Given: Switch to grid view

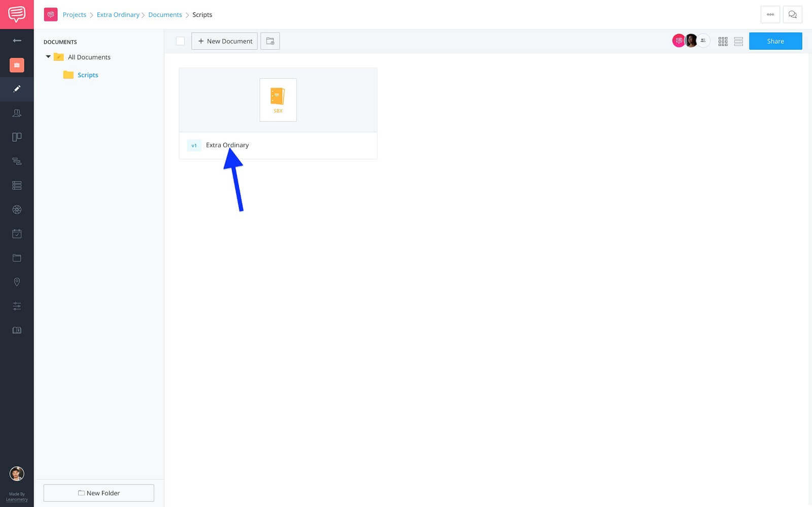Looking at the screenshot, I should click(x=723, y=42).
